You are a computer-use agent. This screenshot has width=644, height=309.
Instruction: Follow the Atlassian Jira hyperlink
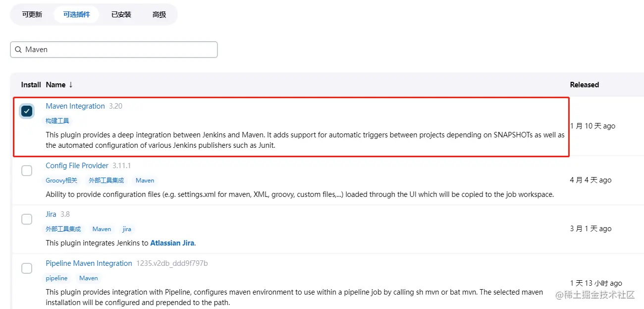[172, 243]
